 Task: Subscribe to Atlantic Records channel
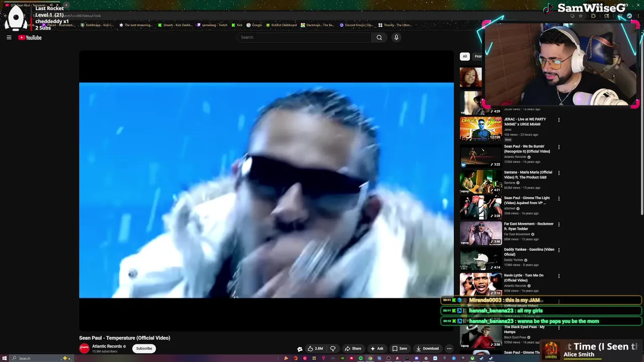(144, 348)
